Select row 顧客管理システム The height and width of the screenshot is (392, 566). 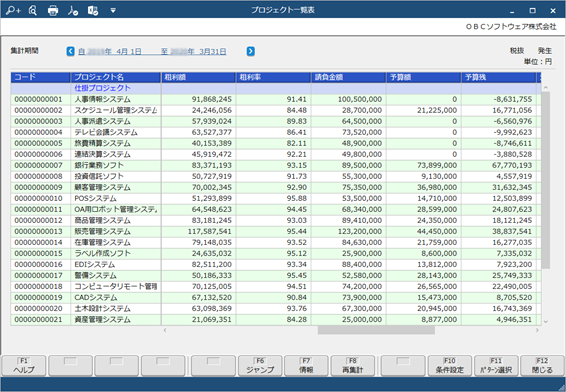276,187
